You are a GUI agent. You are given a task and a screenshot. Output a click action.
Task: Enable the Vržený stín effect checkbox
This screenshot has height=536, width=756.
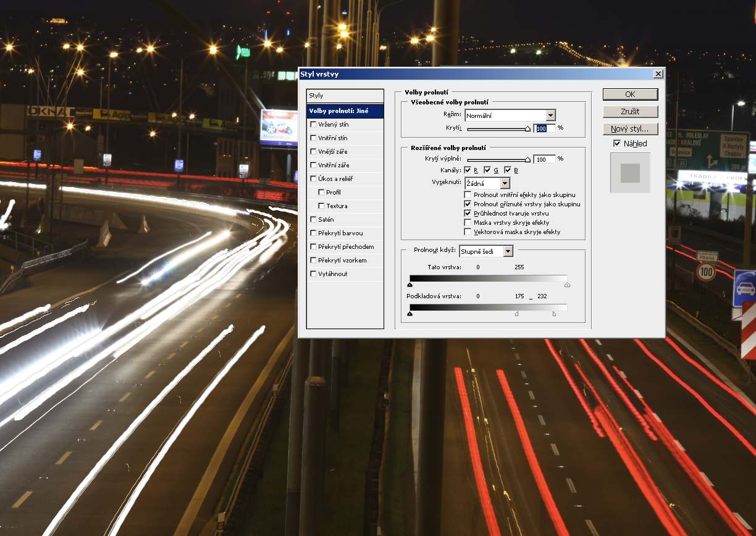(x=314, y=125)
